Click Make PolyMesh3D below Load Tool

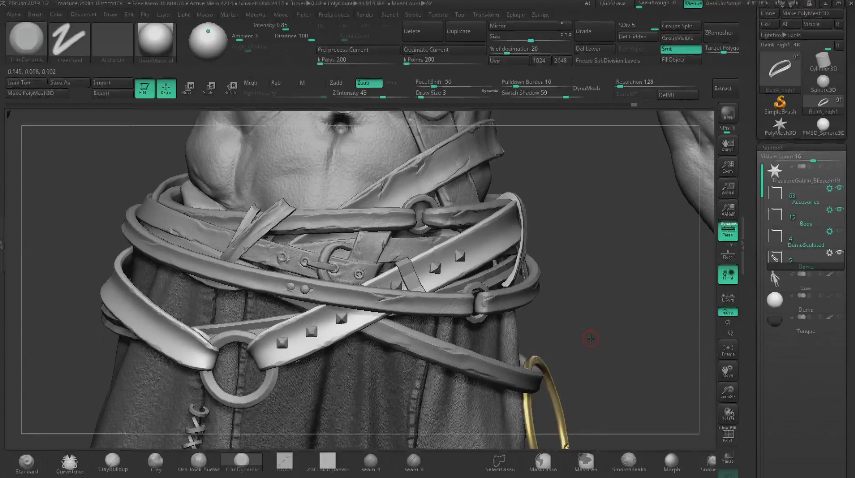click(37, 93)
